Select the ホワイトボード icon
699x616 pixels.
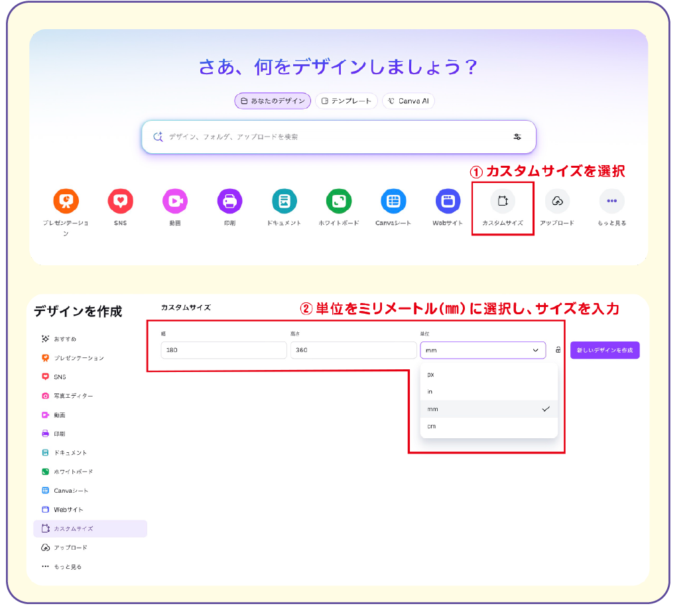coord(338,201)
